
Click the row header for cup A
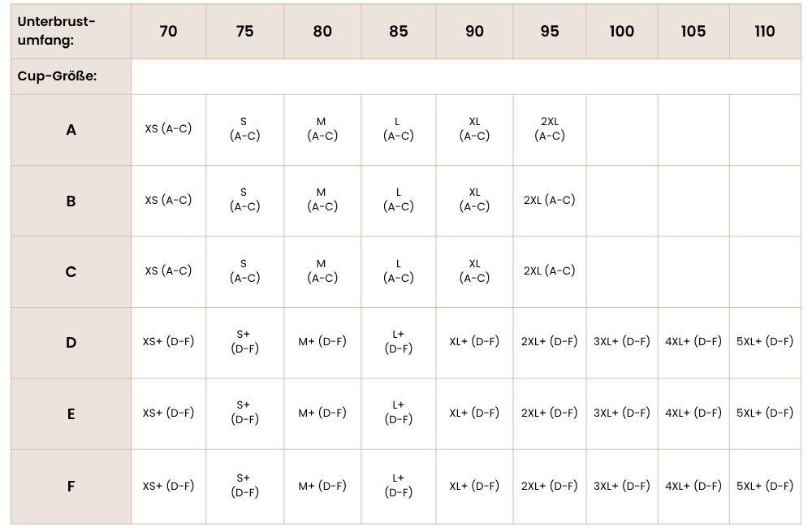pyautogui.click(x=71, y=129)
